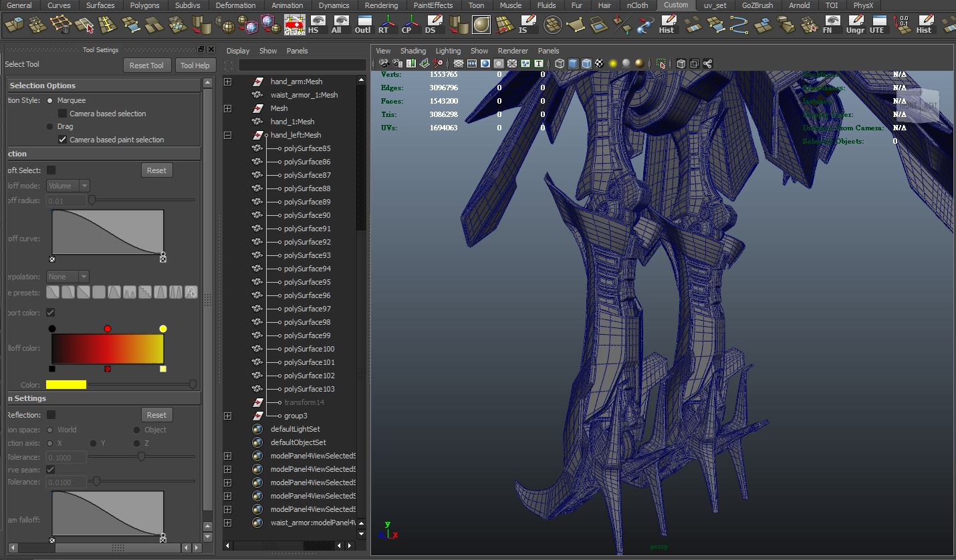Open the falloff mode Volume dropdown
The width and height of the screenshot is (956, 560).
coord(68,185)
